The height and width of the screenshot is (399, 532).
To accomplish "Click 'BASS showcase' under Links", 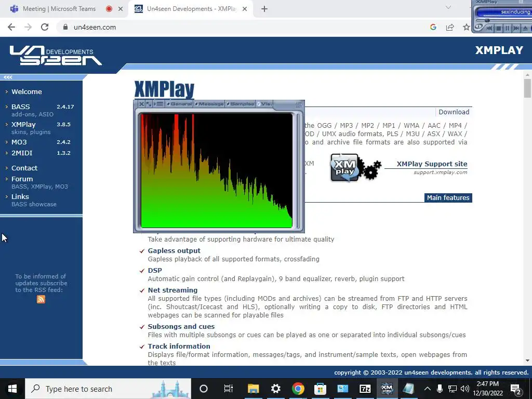I will click(34, 204).
